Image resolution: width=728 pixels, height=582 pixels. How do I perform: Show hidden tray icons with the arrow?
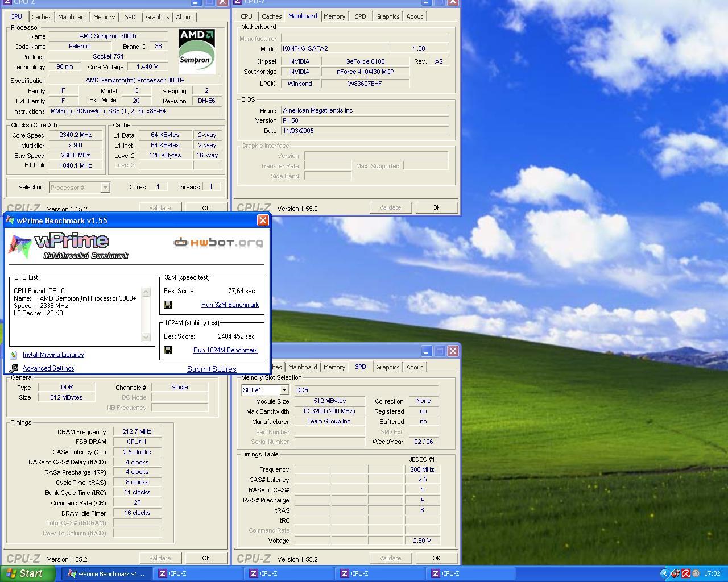pos(664,573)
